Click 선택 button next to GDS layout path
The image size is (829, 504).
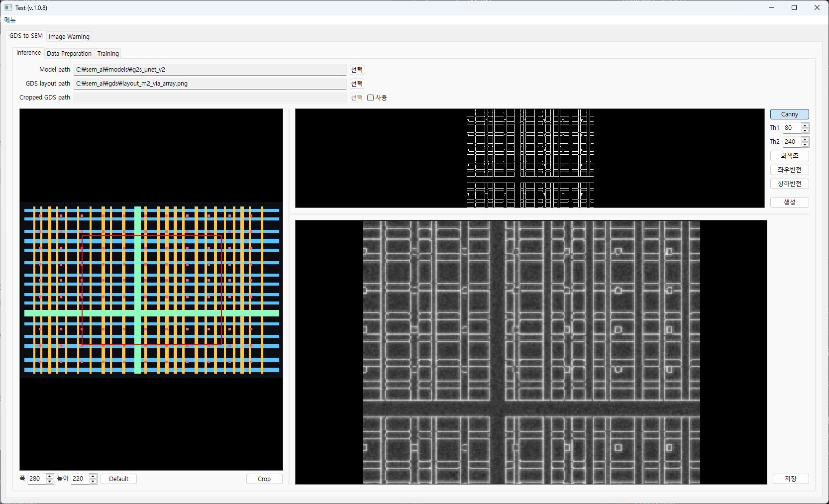tap(357, 84)
